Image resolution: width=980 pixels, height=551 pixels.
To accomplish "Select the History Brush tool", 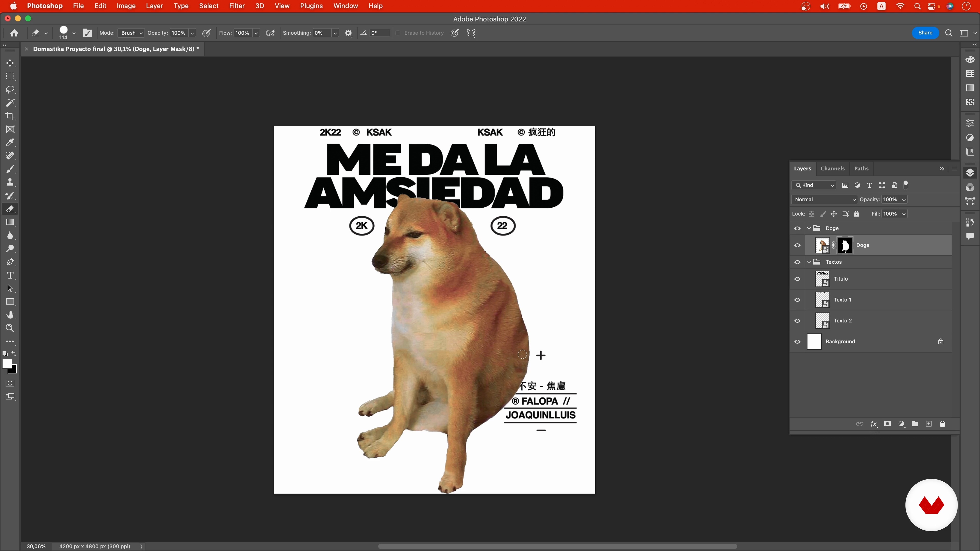I will [10, 196].
